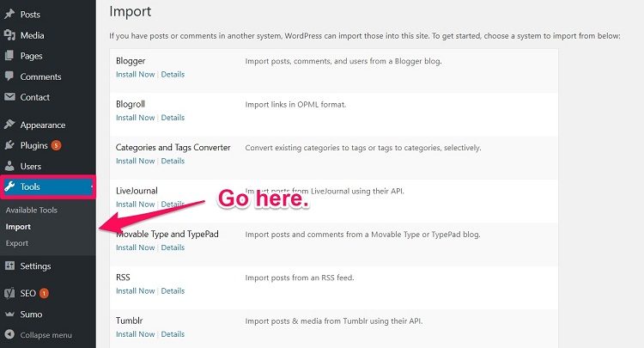Collapse the admin sidebar menu
644x348 pixels.
pos(47,335)
